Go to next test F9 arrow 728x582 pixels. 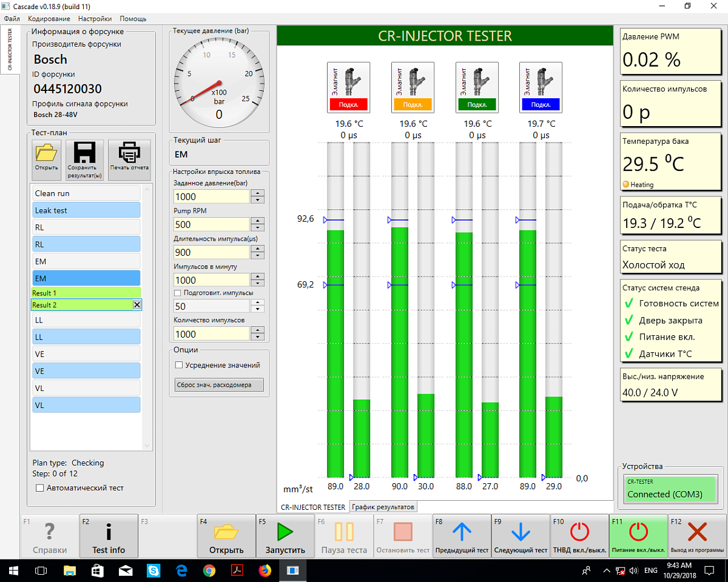[521, 536]
